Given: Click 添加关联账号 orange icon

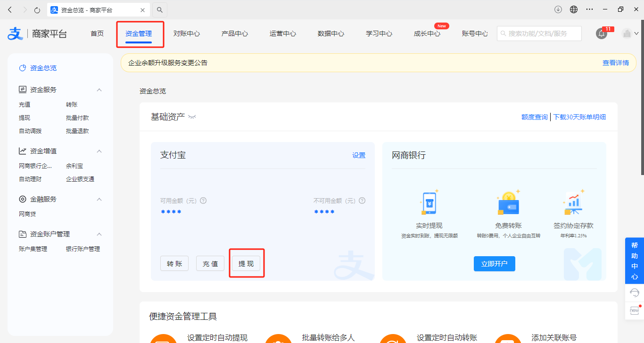Looking at the screenshot, I should pyautogui.click(x=507, y=338).
